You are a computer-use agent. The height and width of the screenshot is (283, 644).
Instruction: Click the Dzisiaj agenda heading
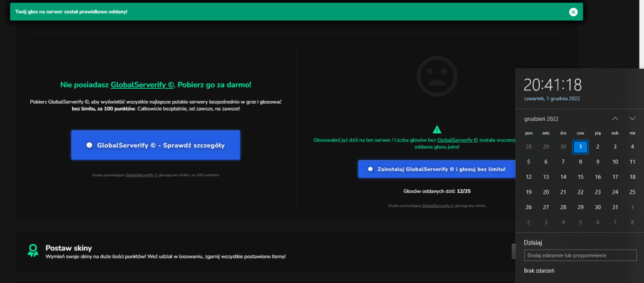(533, 242)
